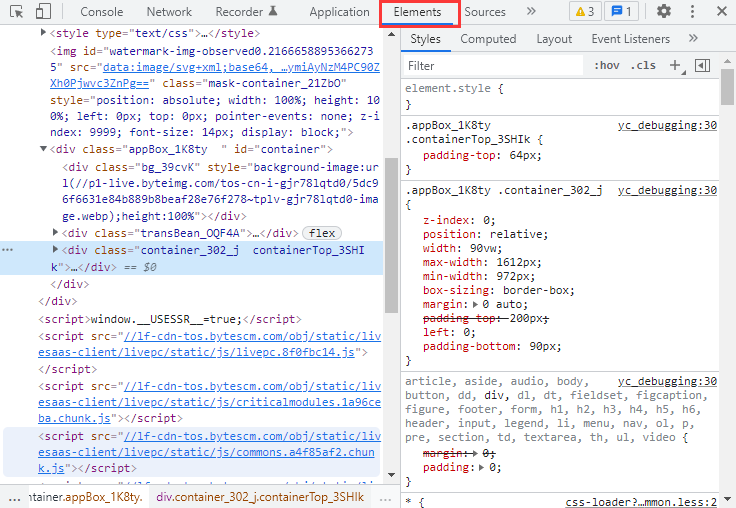The image size is (736, 508).
Task: Open the Event Listeners subtab
Action: tap(630, 39)
